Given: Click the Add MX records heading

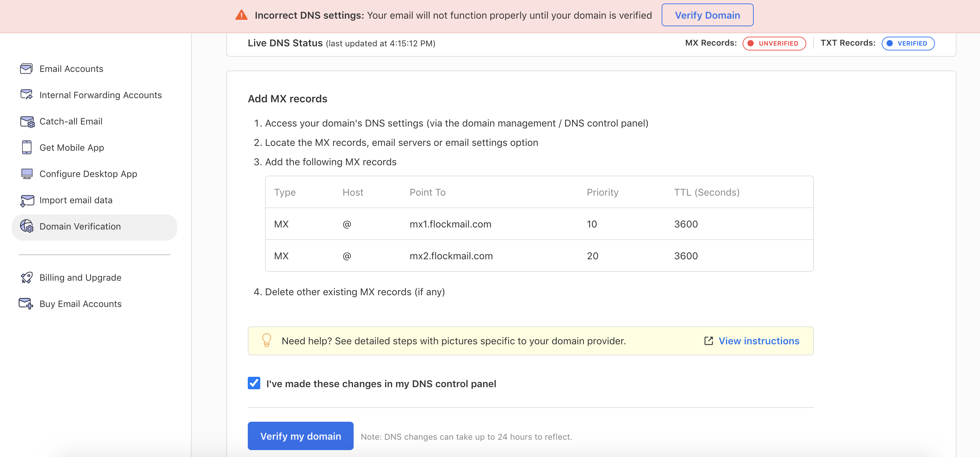Looking at the screenshot, I should coord(287,99).
